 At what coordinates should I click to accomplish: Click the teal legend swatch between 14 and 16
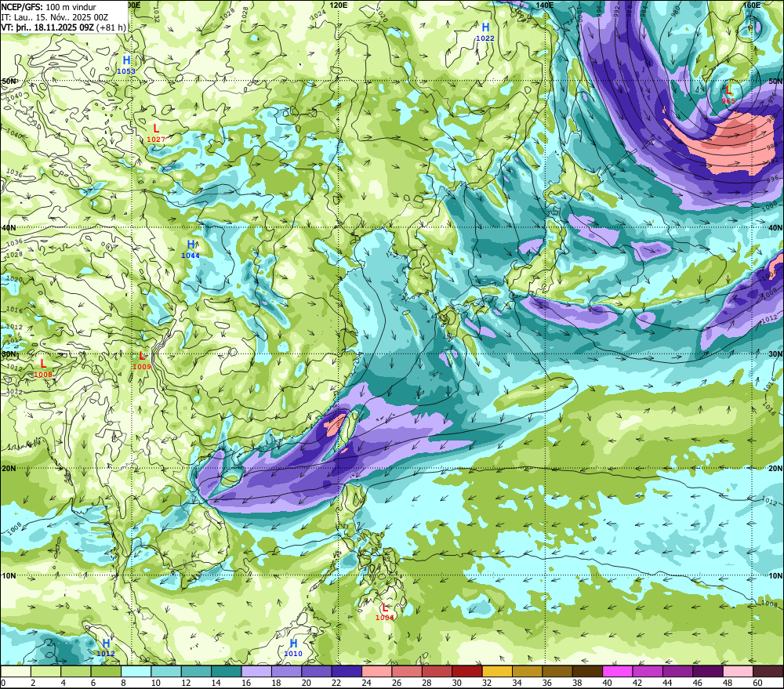coord(227,671)
